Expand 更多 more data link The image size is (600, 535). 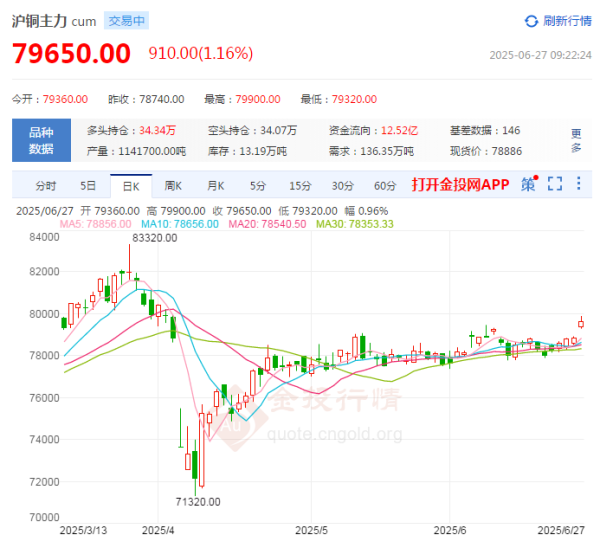576,140
